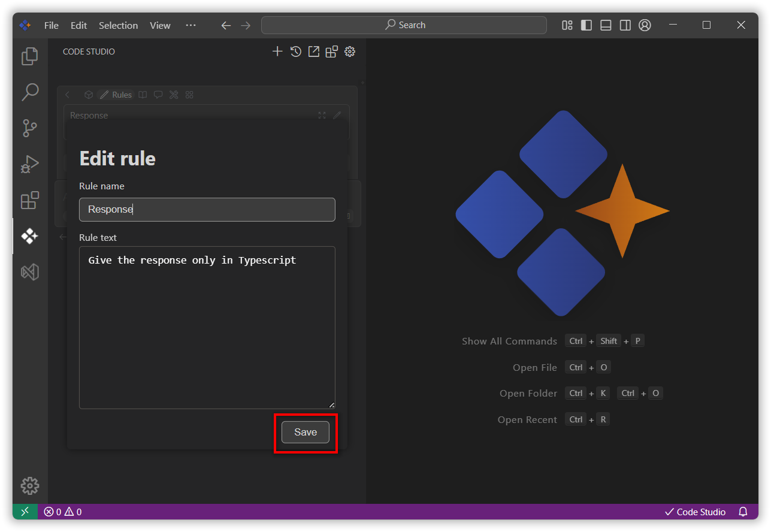Open Source Control view
Image resolution: width=771 pixels, height=532 pixels.
pyautogui.click(x=29, y=128)
